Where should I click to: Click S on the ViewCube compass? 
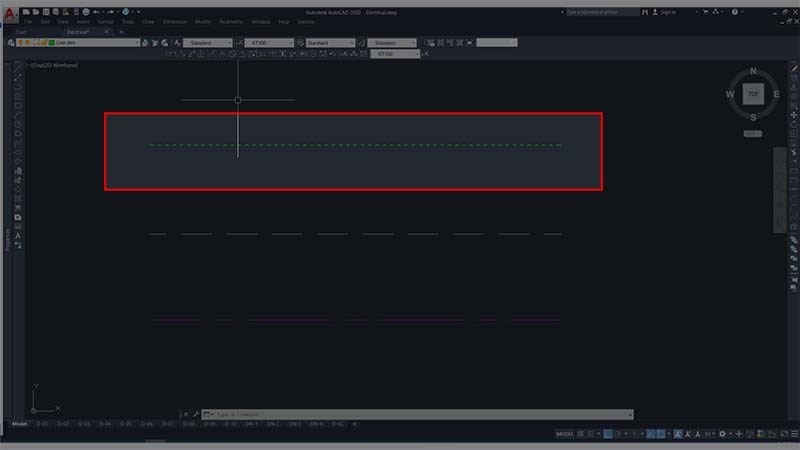pos(753,117)
